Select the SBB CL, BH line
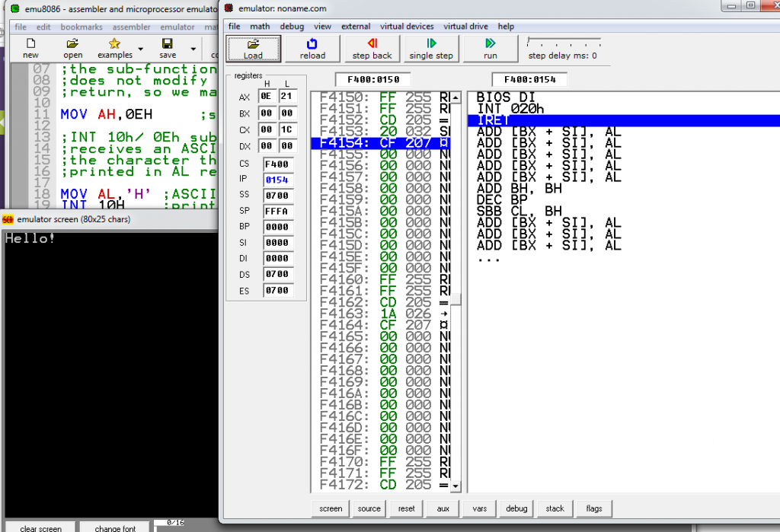Viewport: 780px width, 532px height. (x=519, y=212)
